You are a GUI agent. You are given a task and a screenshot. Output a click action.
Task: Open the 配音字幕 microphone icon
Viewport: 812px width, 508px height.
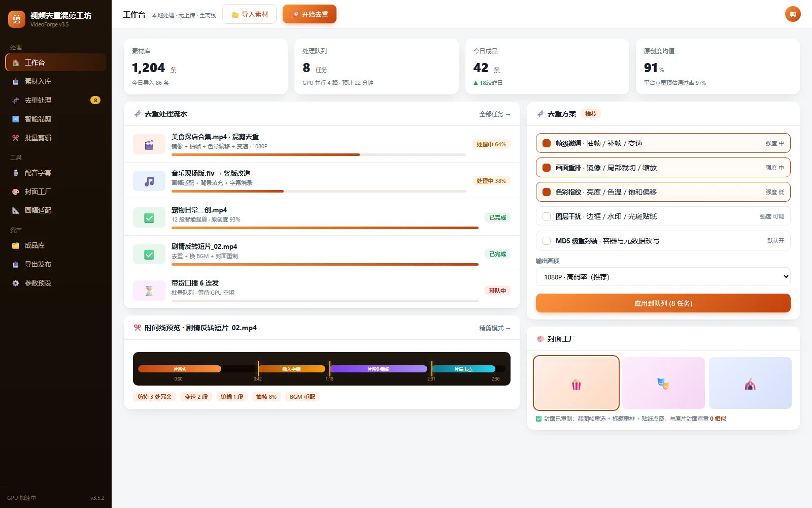16,173
